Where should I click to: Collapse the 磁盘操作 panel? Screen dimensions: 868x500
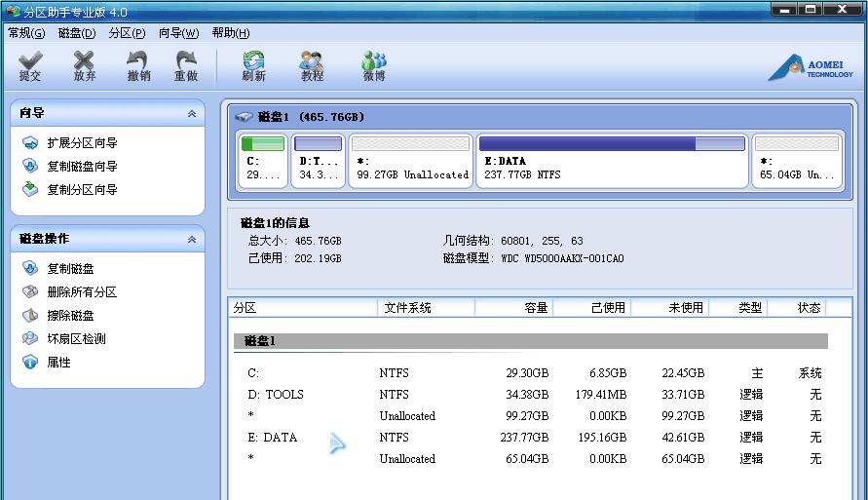tap(192, 239)
